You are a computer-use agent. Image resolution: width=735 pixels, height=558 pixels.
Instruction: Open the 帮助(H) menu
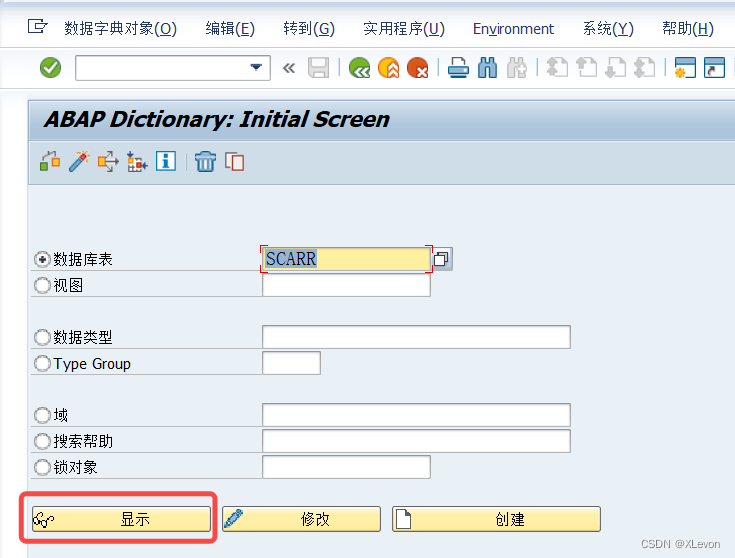click(x=688, y=29)
